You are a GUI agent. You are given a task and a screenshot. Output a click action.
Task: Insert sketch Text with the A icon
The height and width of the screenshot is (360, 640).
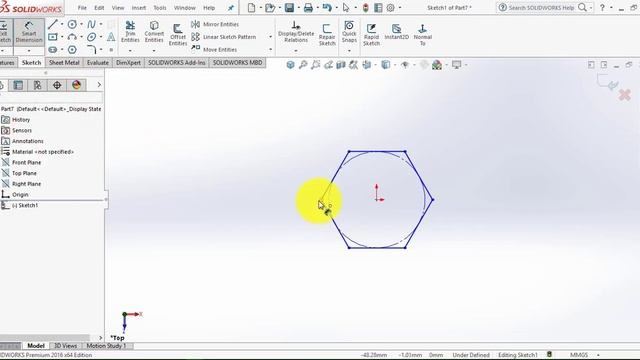click(x=111, y=37)
